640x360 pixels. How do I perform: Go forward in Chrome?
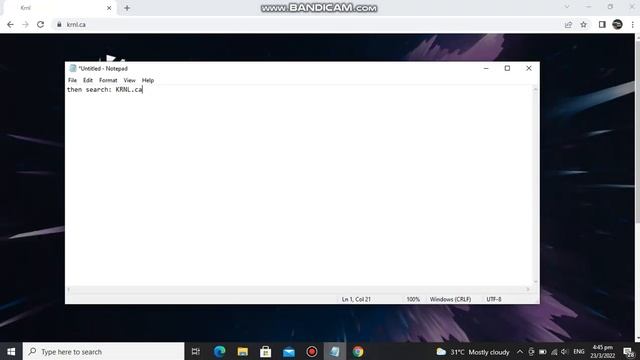coord(25,24)
